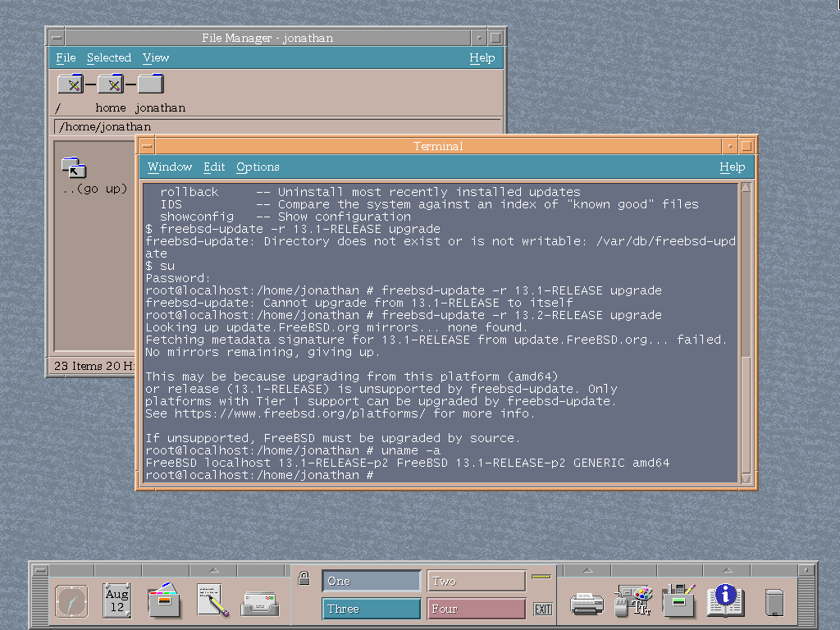The height and width of the screenshot is (630, 840).
Task: Click the lock screen padlock icon
Action: (x=304, y=578)
